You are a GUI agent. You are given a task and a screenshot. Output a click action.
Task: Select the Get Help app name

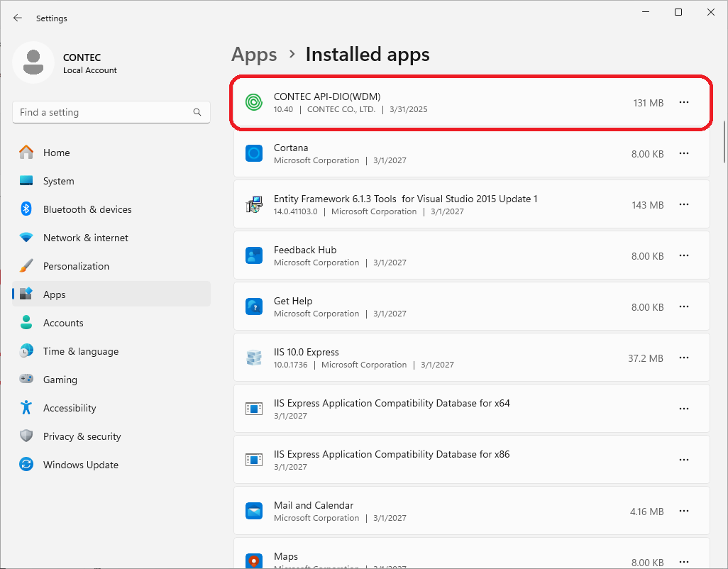pyautogui.click(x=293, y=301)
